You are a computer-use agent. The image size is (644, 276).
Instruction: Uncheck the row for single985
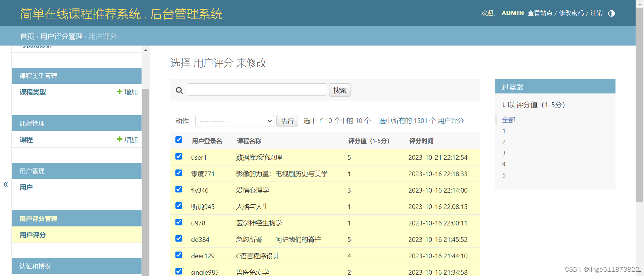coord(179,271)
